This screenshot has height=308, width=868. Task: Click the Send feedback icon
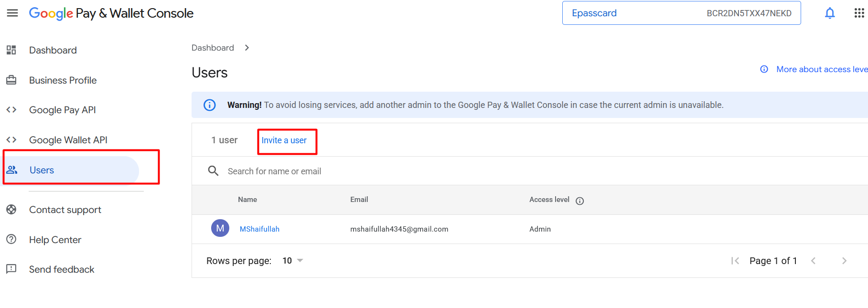11,269
